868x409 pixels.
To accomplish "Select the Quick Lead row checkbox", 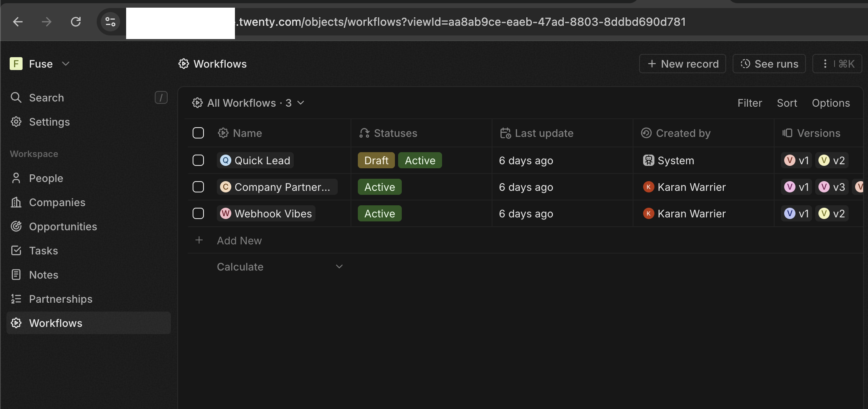I will pyautogui.click(x=198, y=160).
